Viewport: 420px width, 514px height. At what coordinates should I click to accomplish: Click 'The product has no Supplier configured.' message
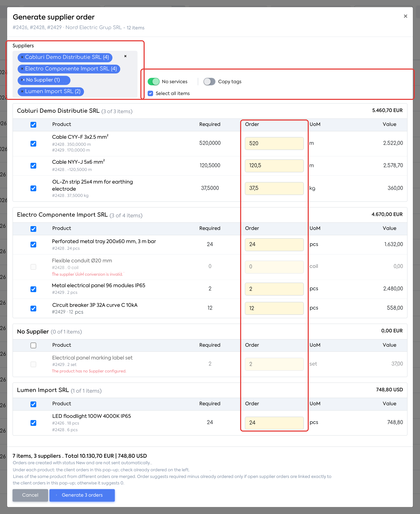89,371
